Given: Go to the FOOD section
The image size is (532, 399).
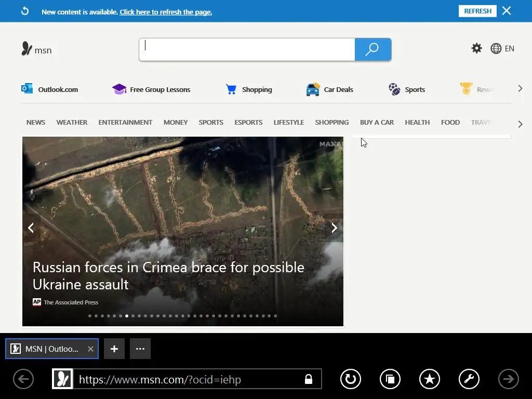Looking at the screenshot, I should pyautogui.click(x=450, y=122).
